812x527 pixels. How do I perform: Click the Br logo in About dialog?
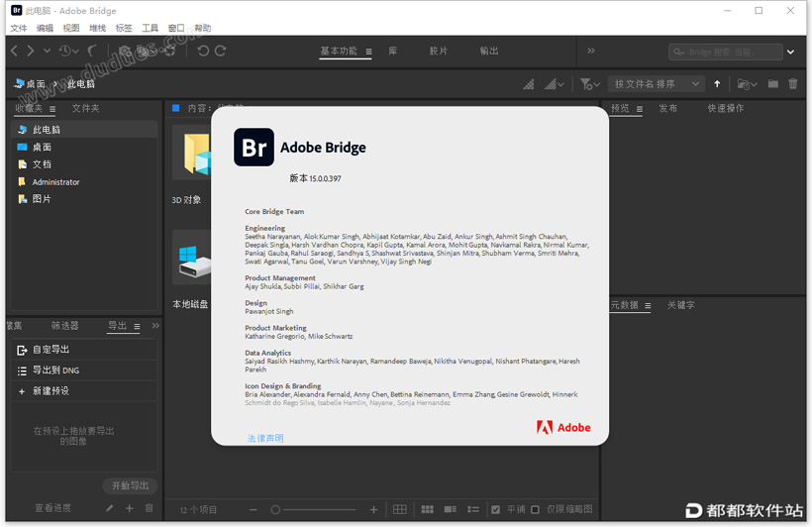(x=254, y=148)
